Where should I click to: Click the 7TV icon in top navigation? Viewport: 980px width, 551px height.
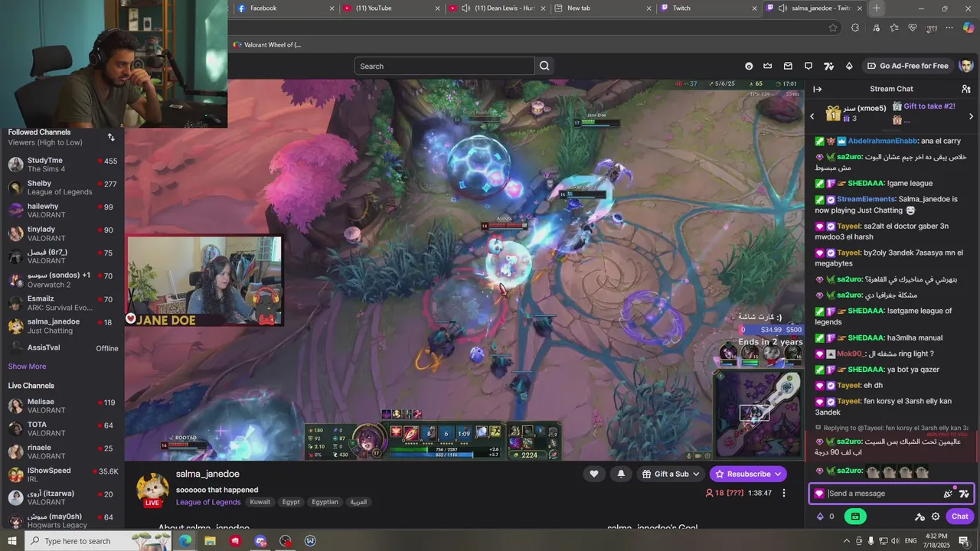[x=828, y=66]
